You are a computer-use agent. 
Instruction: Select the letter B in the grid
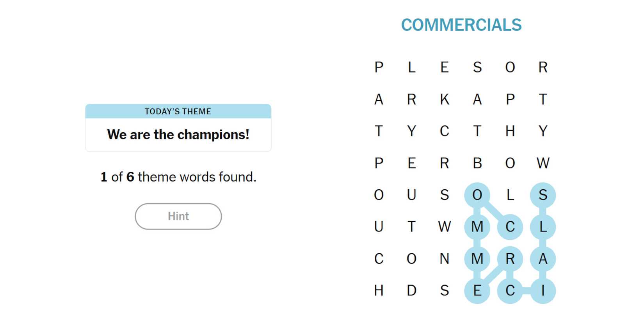tap(477, 163)
